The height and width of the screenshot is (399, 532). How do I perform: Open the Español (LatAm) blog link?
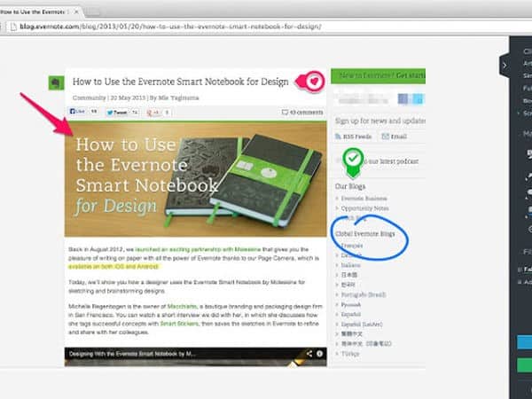[x=362, y=324]
